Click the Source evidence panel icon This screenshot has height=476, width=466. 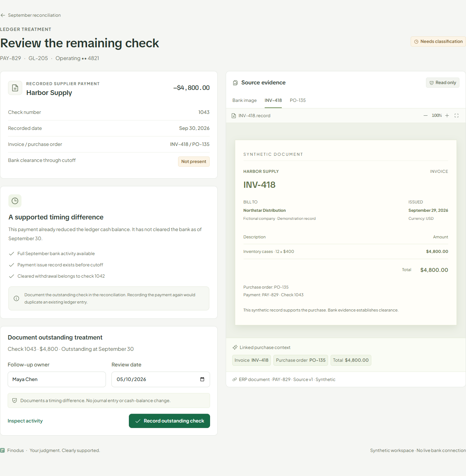coord(235,83)
